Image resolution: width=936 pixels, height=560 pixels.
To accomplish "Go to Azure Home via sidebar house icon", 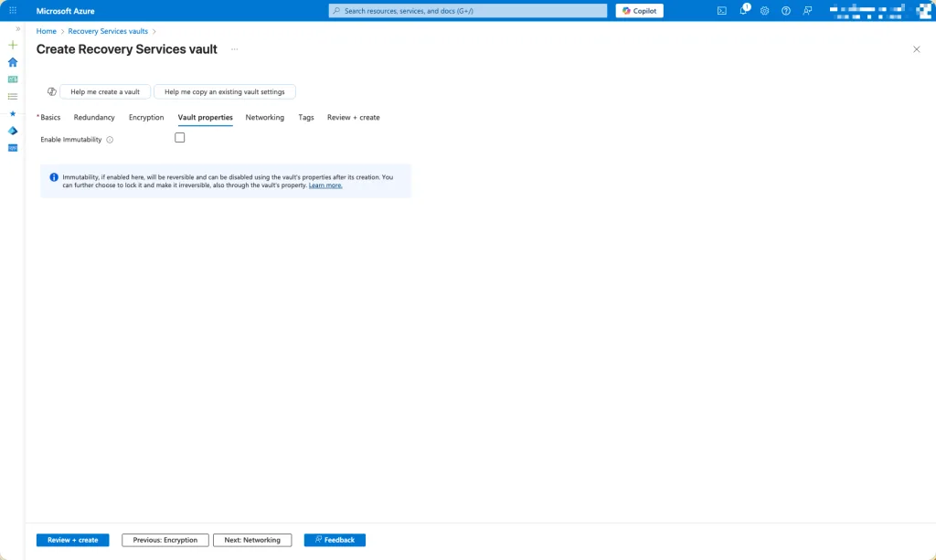I will (x=13, y=62).
